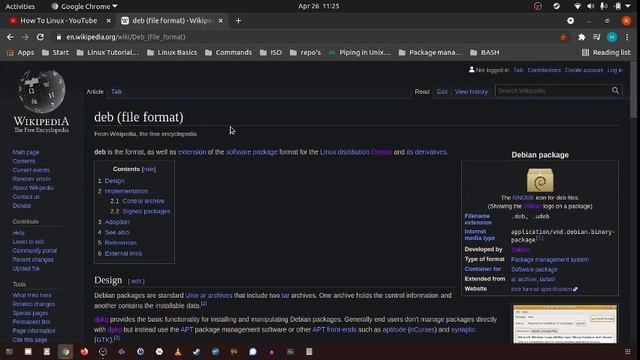Open the Reading list button
Viewport: 640px width, 360px height.
click(x=606, y=52)
